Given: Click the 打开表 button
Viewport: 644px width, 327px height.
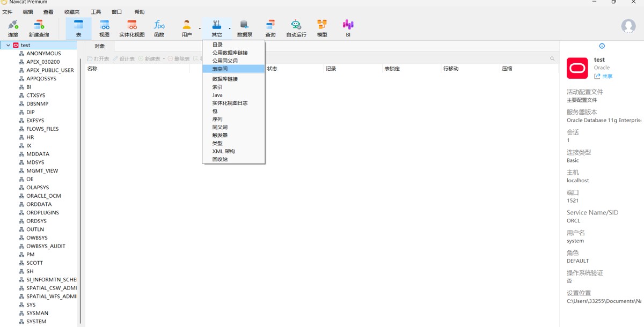Looking at the screenshot, I should tap(98, 59).
